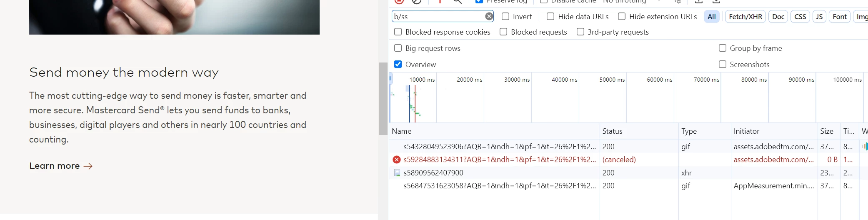Open the AppMeasurement.min initiator link
This screenshot has width=868, height=220.
click(773, 186)
